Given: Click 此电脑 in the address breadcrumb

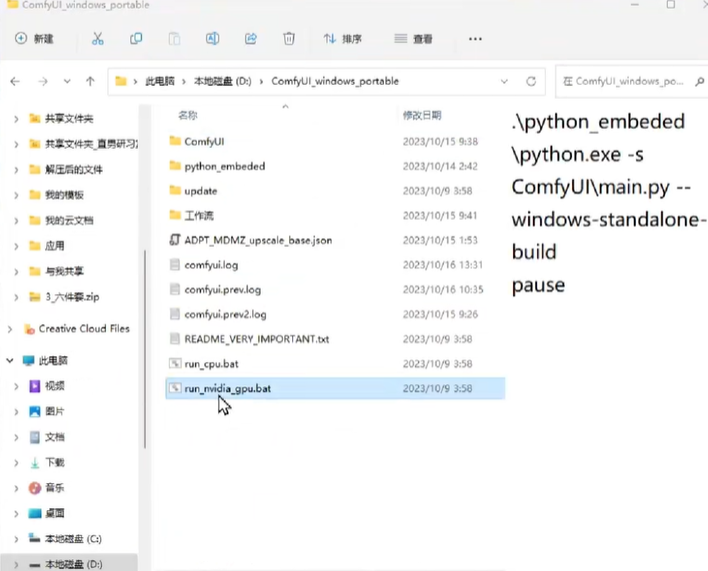Looking at the screenshot, I should pyautogui.click(x=160, y=82).
